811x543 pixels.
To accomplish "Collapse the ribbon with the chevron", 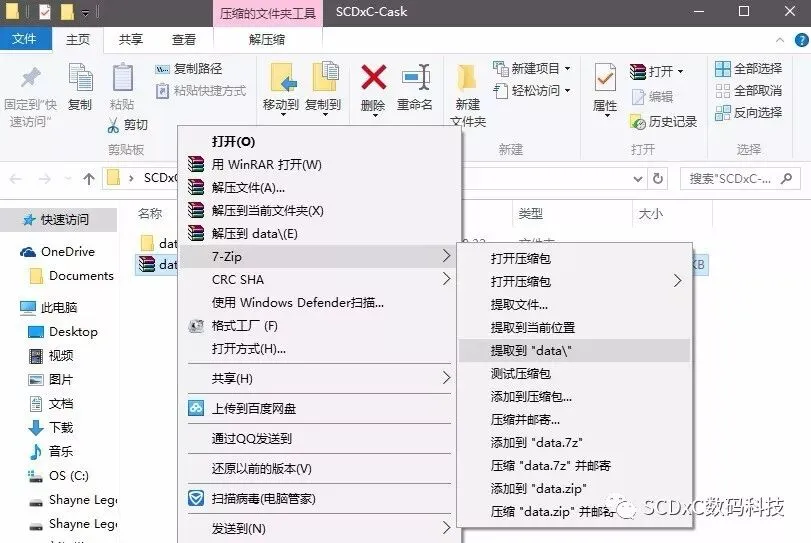I will point(780,40).
